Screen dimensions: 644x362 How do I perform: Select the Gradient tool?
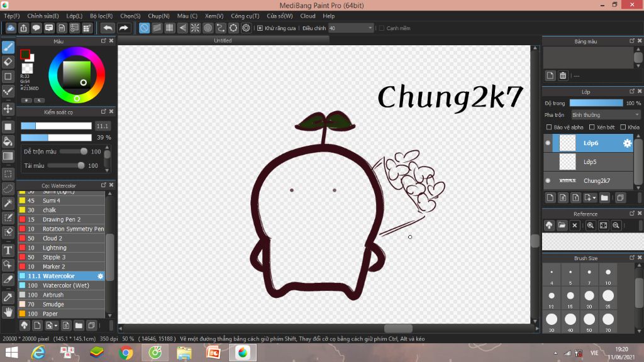[x=8, y=156]
